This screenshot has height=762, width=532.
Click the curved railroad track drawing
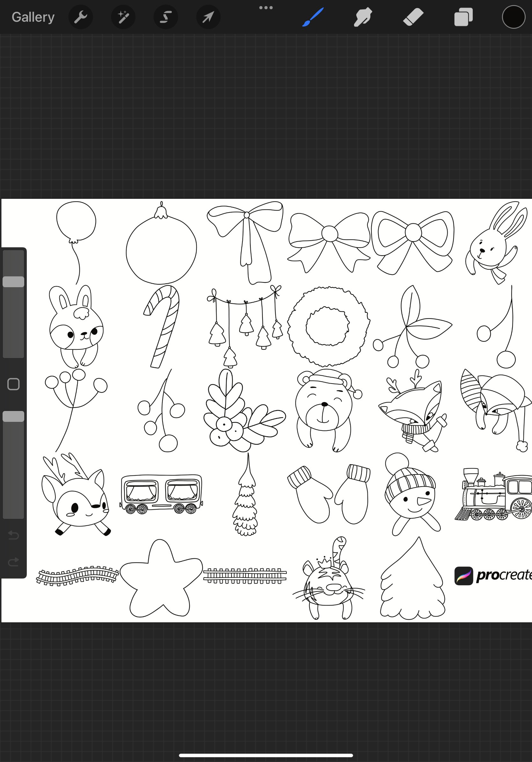(77, 576)
